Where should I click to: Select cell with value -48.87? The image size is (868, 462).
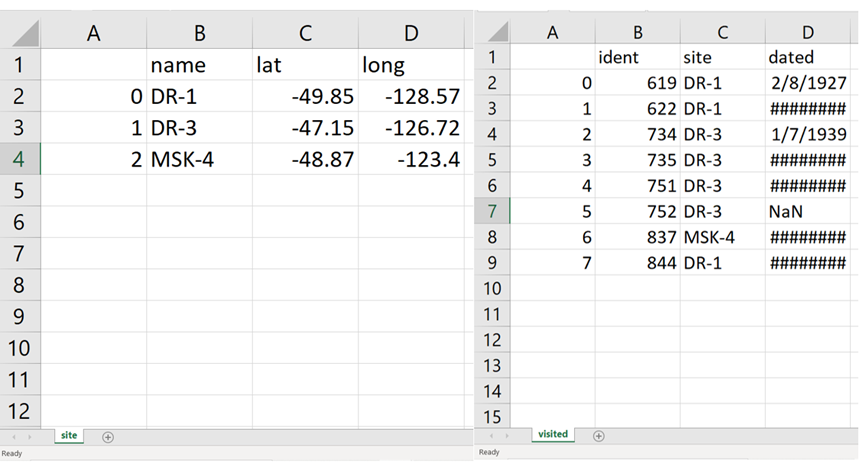(306, 159)
